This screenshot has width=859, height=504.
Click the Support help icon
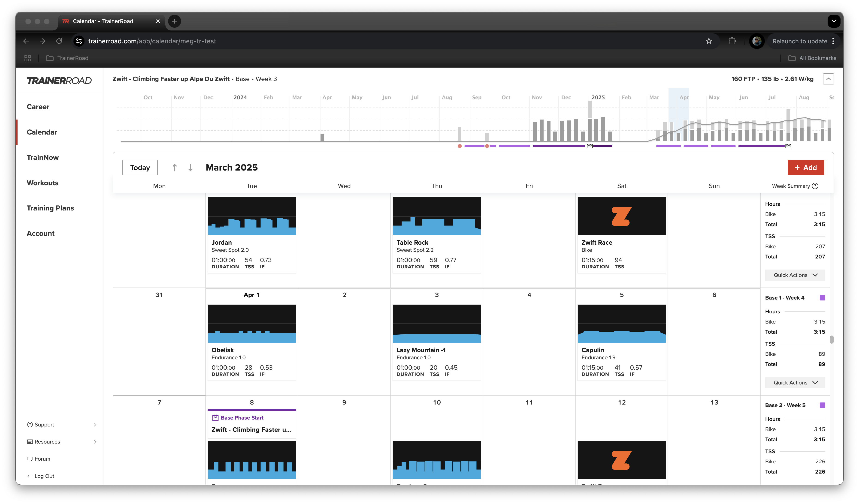[30, 425]
